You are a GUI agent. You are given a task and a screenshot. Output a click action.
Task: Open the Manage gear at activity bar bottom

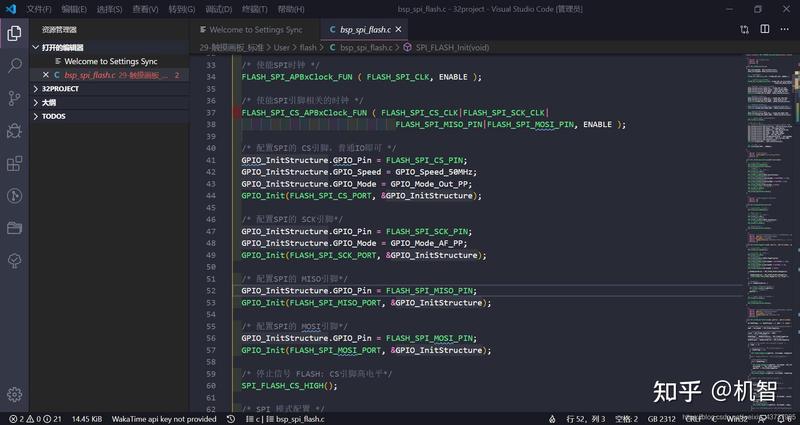14,394
